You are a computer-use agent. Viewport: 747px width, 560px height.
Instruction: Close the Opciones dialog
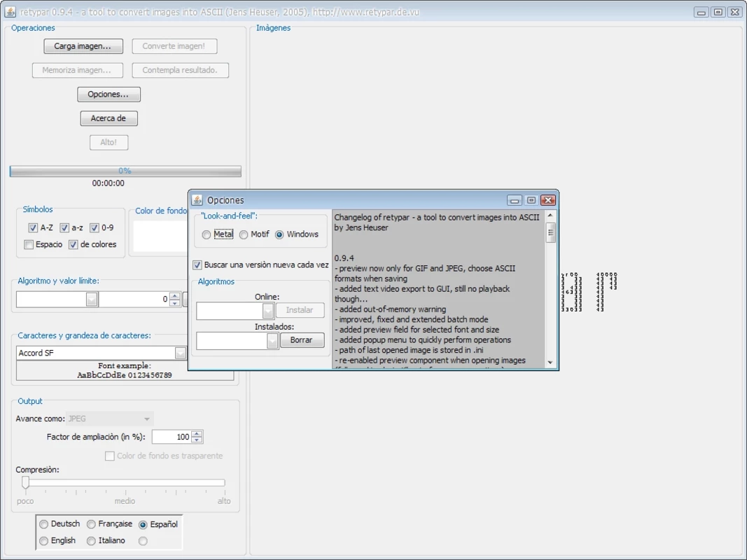548,200
